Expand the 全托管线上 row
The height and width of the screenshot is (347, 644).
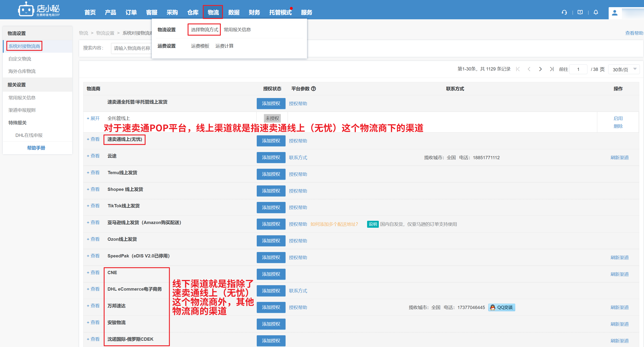point(93,118)
